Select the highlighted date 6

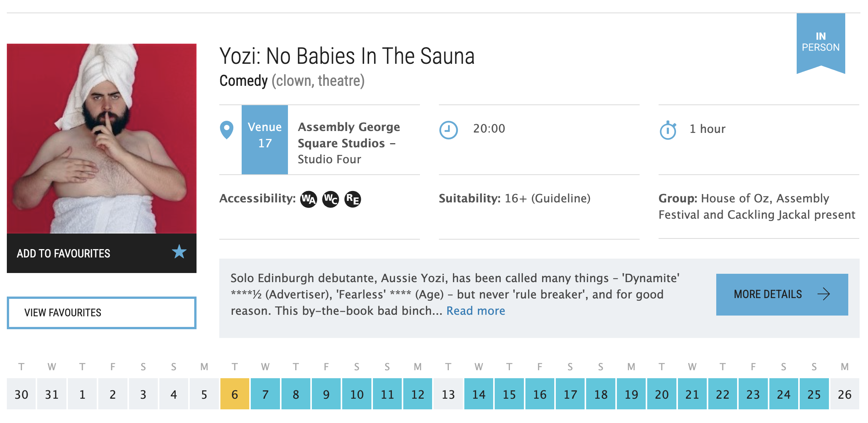coord(234,394)
